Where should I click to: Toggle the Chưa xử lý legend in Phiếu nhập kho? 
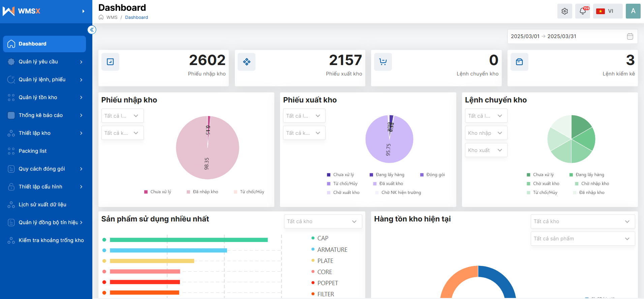coord(157,192)
